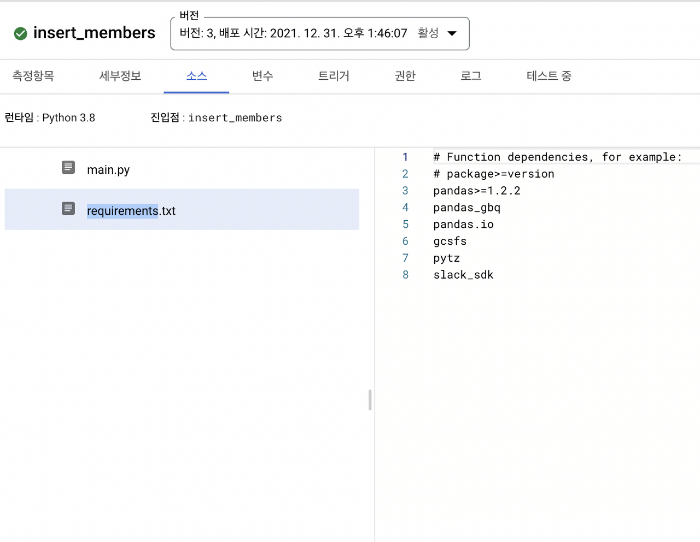Open the version dropdown arrow

tap(452, 33)
